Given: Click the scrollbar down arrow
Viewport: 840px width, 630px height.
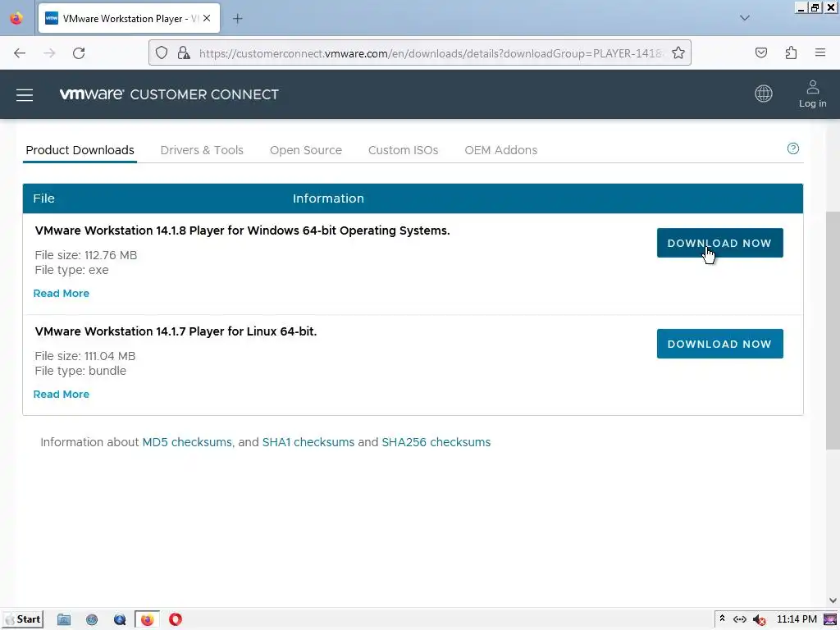Looking at the screenshot, I should (x=833, y=600).
